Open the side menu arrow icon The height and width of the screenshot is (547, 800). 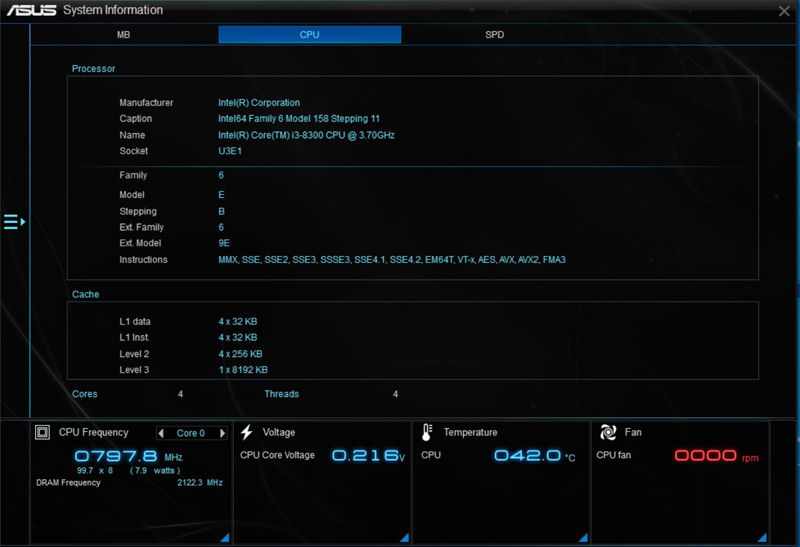click(14, 222)
